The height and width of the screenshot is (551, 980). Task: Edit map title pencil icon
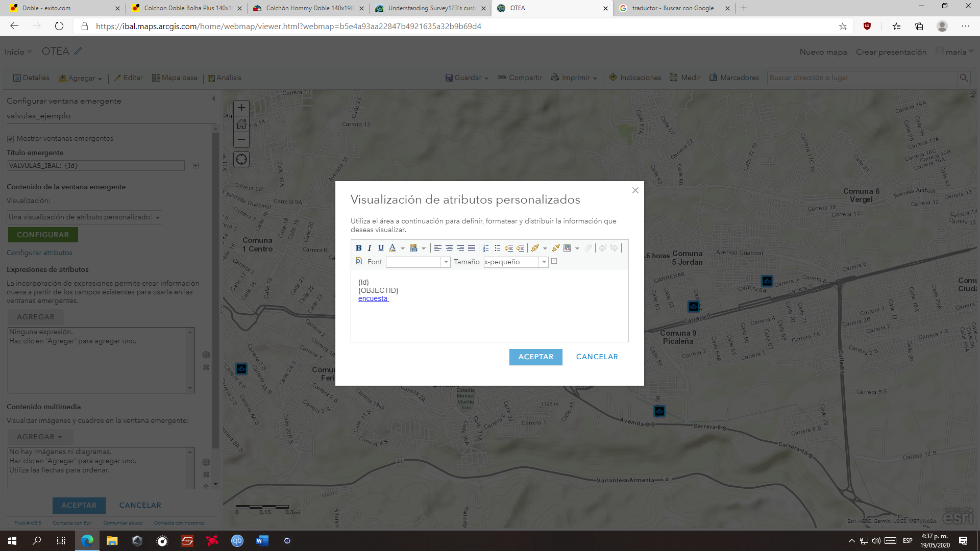pos(78,51)
